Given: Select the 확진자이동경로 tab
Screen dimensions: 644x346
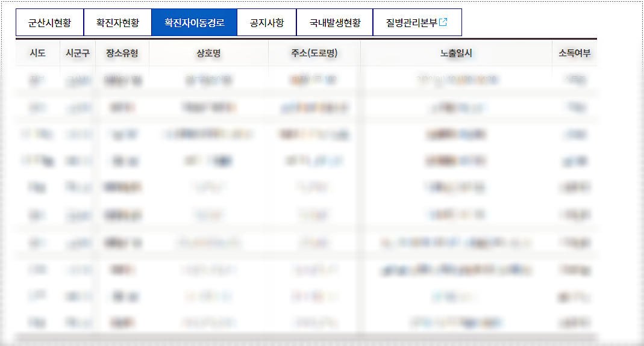Looking at the screenshot, I should coord(194,23).
